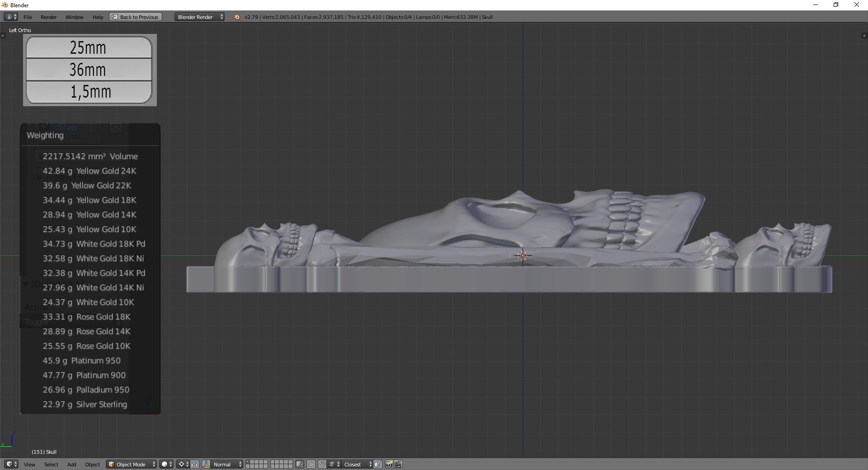Image resolution: width=868 pixels, height=470 pixels.
Task: Choose 28.94 g Yellow Gold 14K
Action: 90,215
